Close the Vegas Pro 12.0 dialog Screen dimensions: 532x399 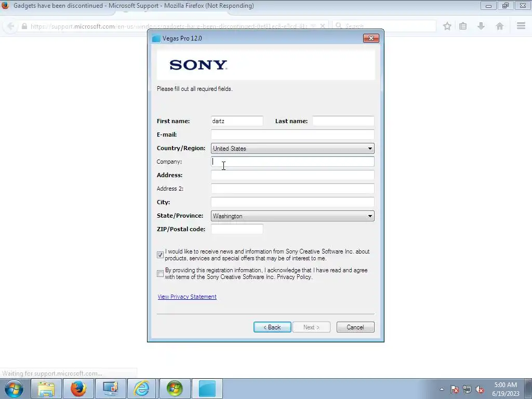pyautogui.click(x=371, y=38)
